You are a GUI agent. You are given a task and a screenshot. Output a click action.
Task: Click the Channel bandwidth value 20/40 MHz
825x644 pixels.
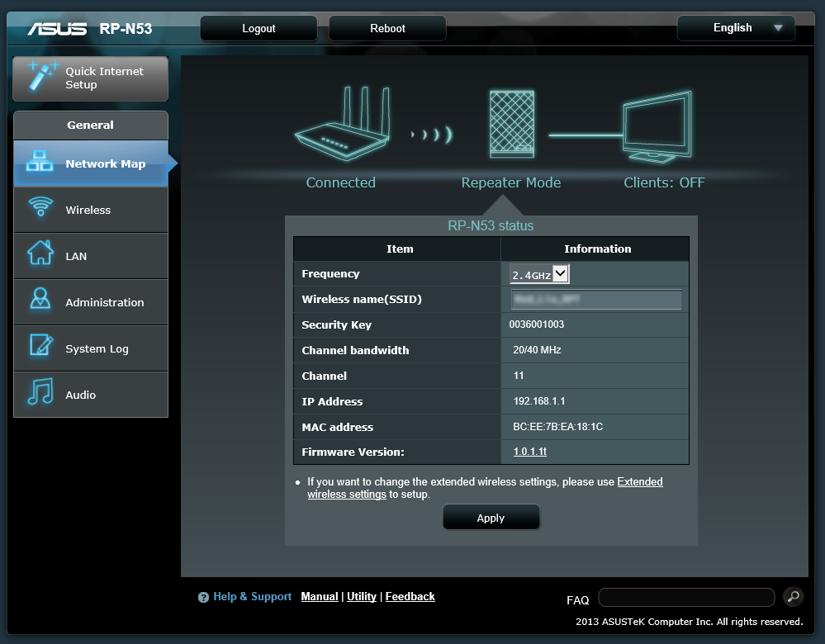[537, 350]
